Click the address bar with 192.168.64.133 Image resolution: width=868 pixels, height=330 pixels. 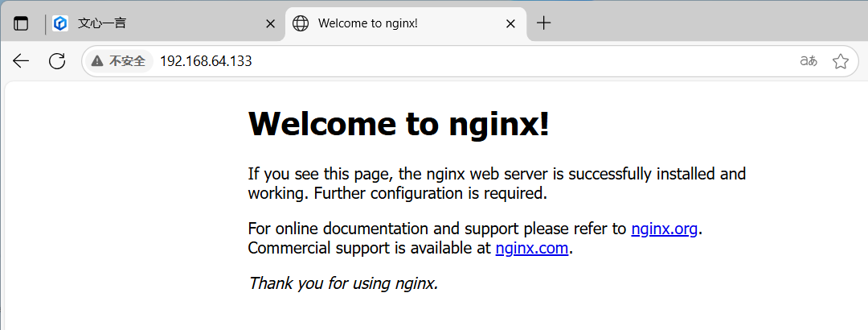(x=469, y=61)
